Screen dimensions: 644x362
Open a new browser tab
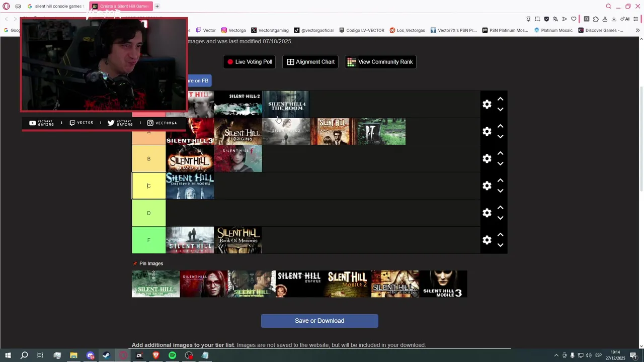[x=157, y=7]
